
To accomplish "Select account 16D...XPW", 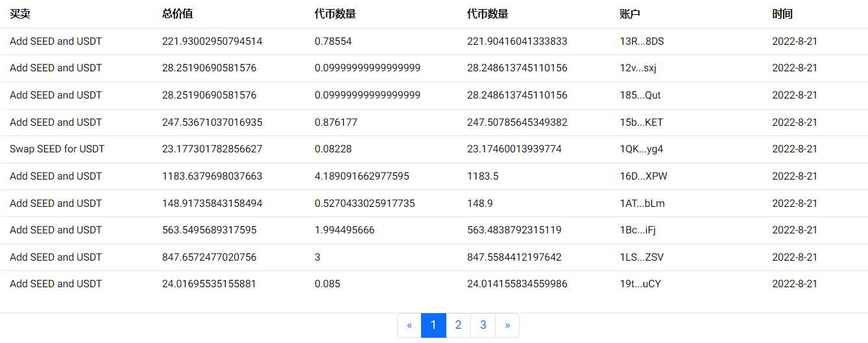I will tap(643, 176).
